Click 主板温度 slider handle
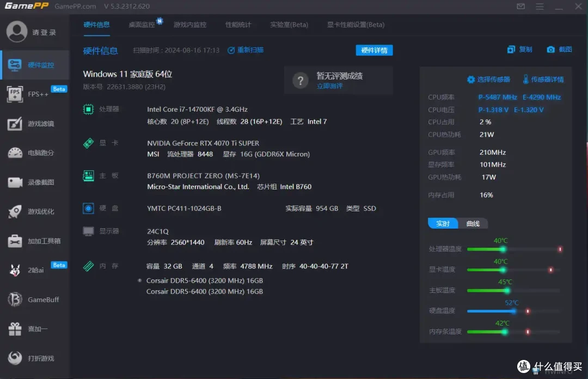This screenshot has height=379, width=588. (507, 291)
